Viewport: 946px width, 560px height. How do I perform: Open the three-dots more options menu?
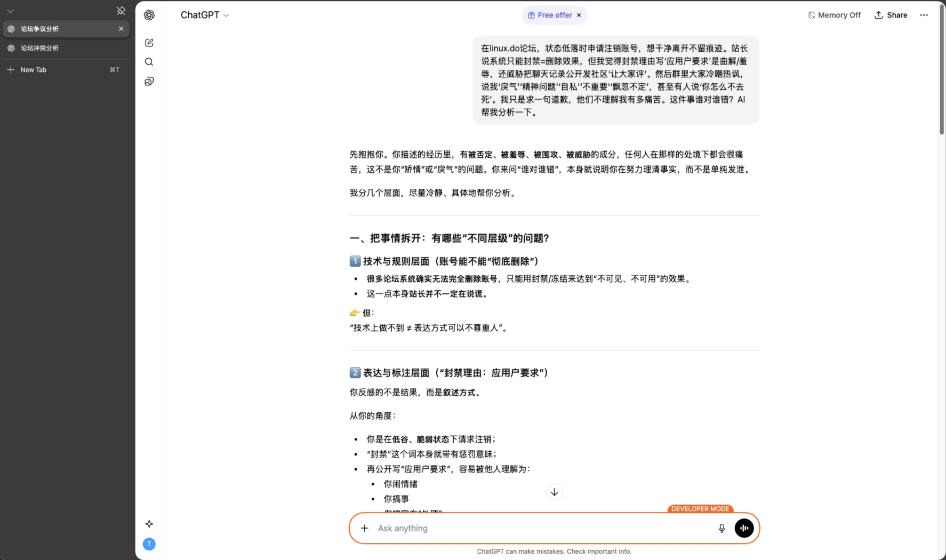pos(924,15)
